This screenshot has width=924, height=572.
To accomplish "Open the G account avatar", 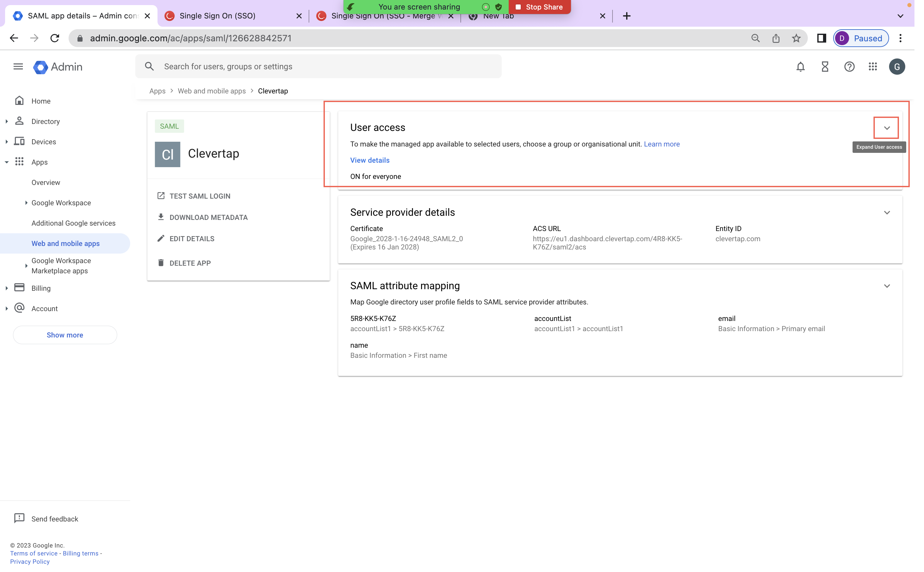I will click(x=897, y=67).
